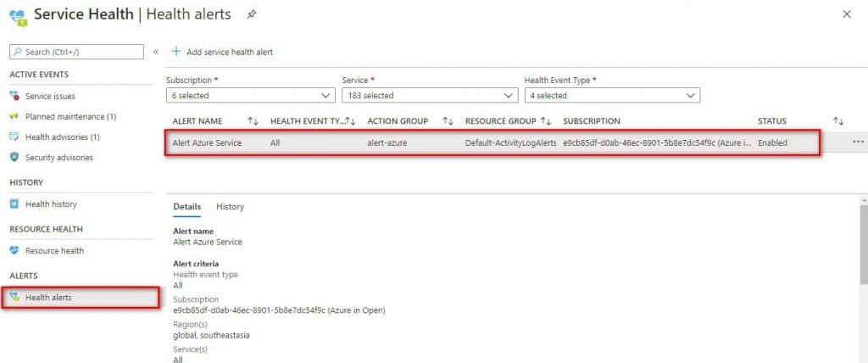The height and width of the screenshot is (363, 868).
Task: Focus the Search (Ctrl+/) box
Action: (x=76, y=52)
